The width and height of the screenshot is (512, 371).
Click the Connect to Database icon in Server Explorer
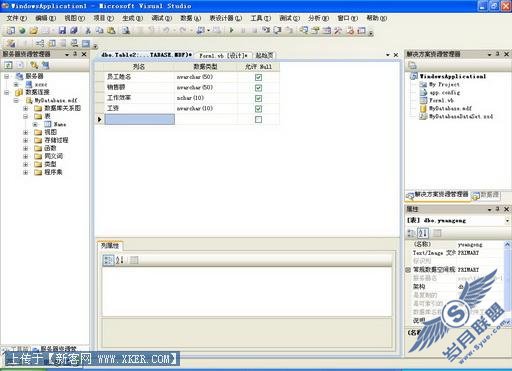click(34, 65)
